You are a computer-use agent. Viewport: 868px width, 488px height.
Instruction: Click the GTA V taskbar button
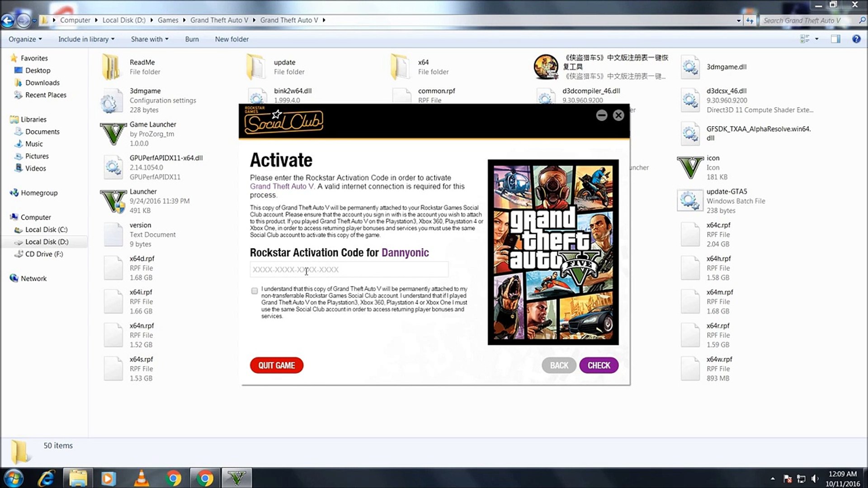[x=236, y=478]
